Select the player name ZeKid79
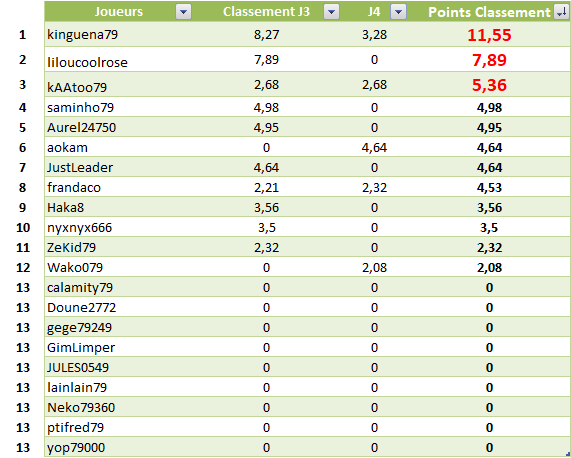 pyautogui.click(x=71, y=248)
